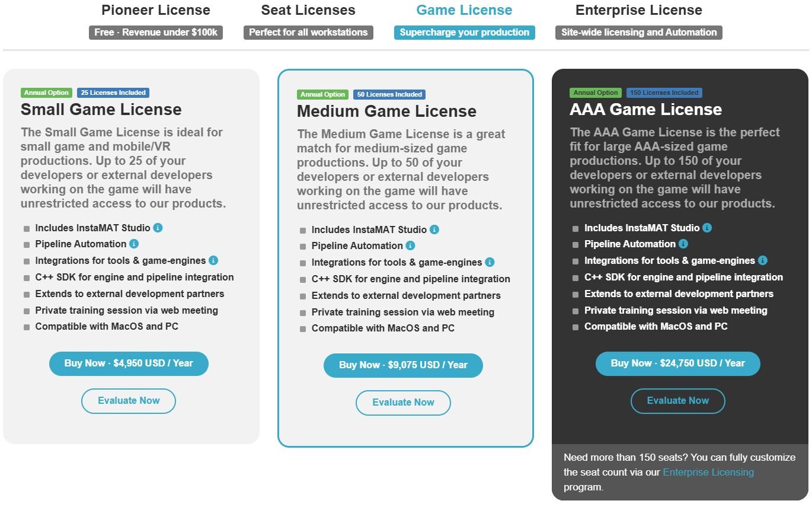The height and width of the screenshot is (507, 812).
Task: Buy AAA Game License for $24,750 USD
Action: (678, 363)
